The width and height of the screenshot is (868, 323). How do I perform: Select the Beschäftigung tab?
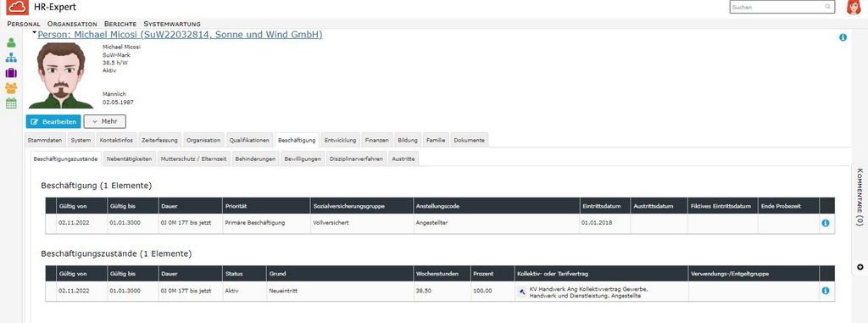(x=297, y=140)
